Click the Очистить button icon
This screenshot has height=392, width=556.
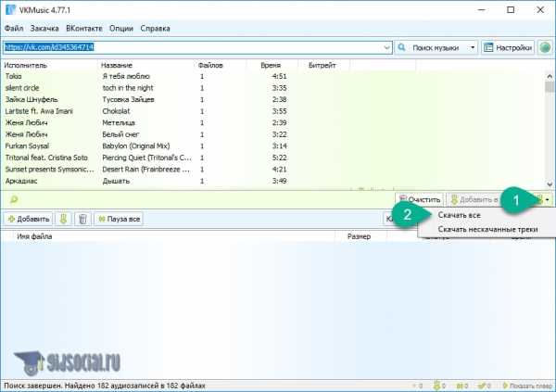402,199
